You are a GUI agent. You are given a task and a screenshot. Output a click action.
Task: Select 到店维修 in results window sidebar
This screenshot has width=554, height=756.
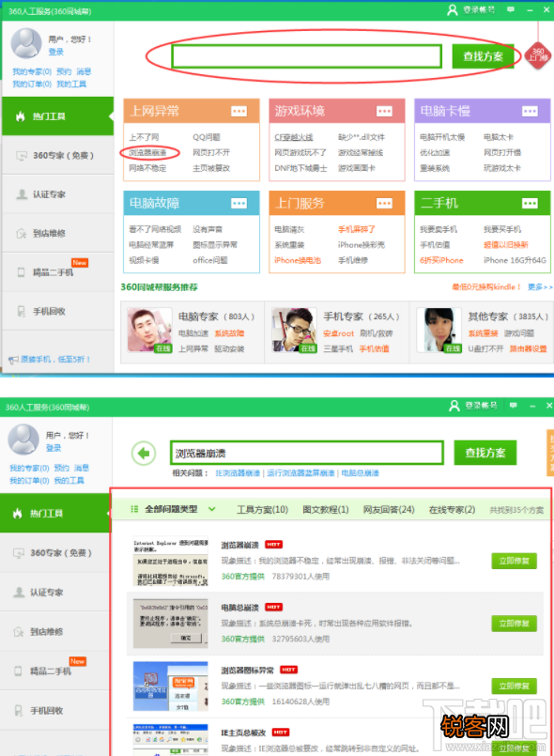(54, 632)
